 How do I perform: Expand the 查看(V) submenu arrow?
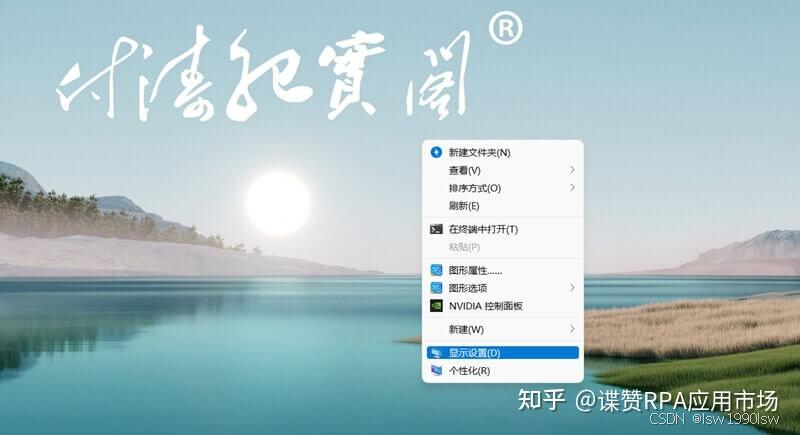pos(572,171)
